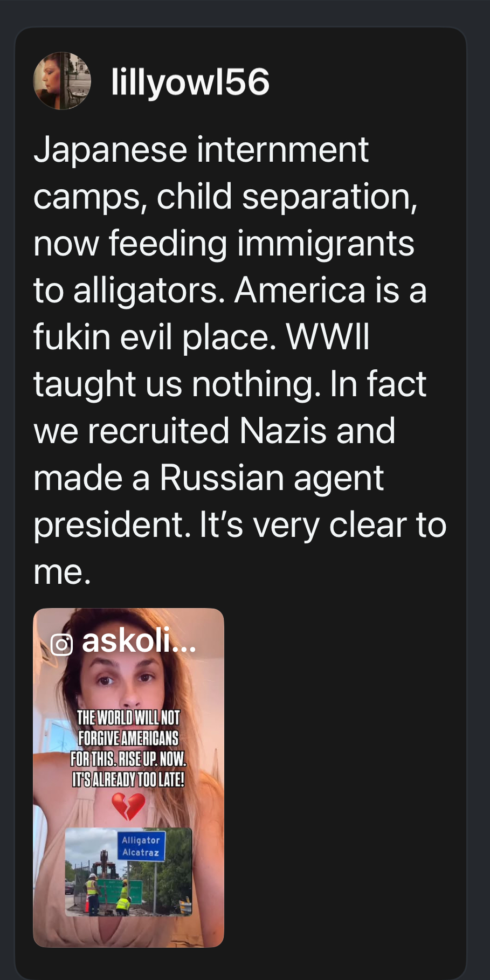Click the caption "THE WORLD WILL NOT"
This screenshot has height=980, width=490.
[128, 718]
